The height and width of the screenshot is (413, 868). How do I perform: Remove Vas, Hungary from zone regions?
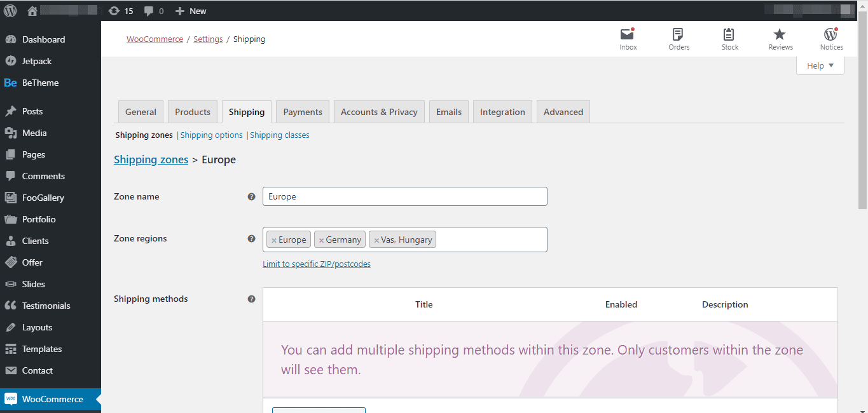[x=376, y=240]
